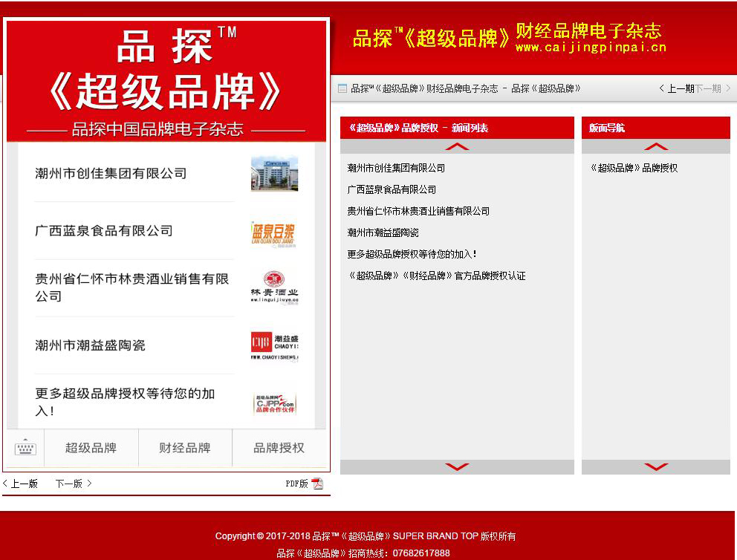Viewport: 737px width, 560px height.
Task: Open 《超级品牌》品牌授权 in 版面导航
Action: 634,168
